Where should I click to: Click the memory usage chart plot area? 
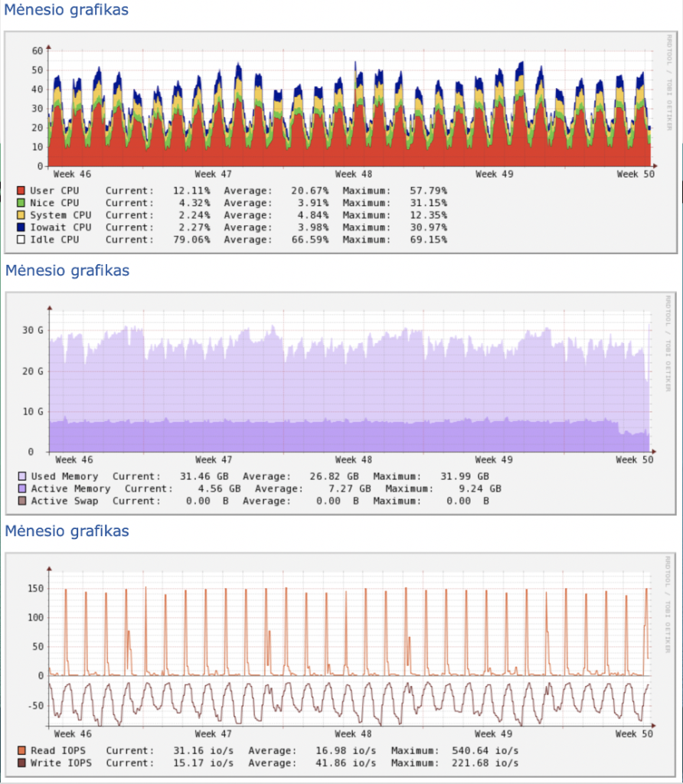pos(349,383)
